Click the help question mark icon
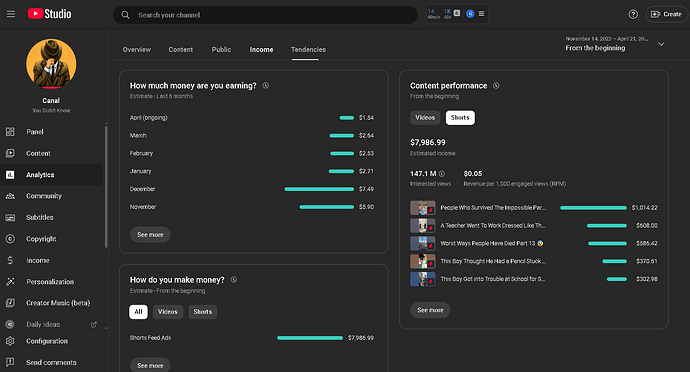 (633, 15)
